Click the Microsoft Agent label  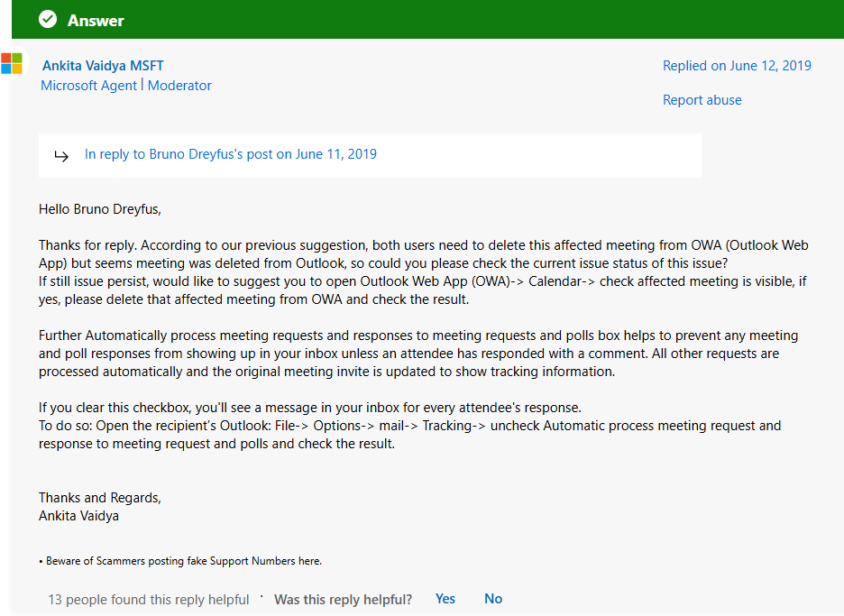pos(88,86)
